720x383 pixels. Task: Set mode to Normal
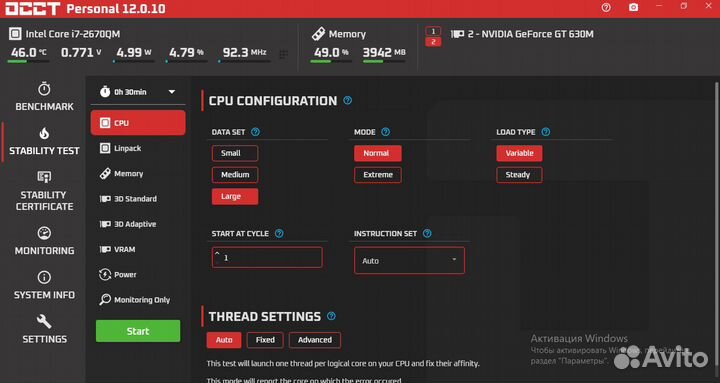coord(377,153)
